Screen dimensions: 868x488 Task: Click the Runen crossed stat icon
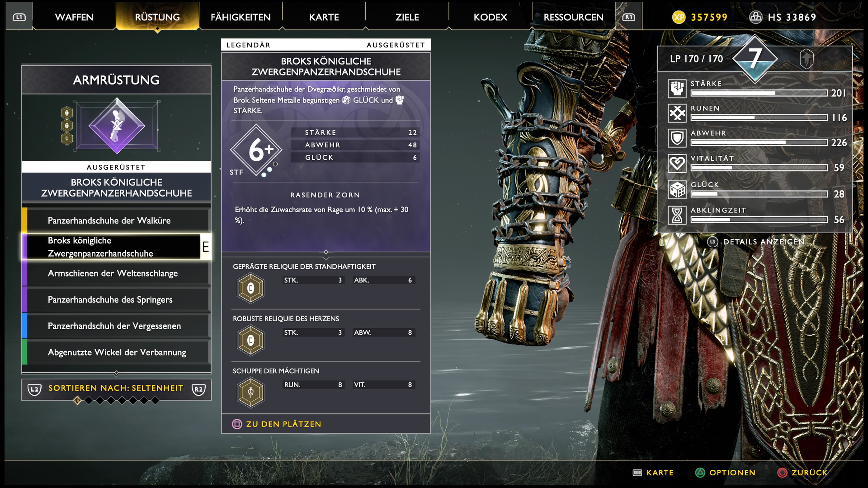click(x=677, y=113)
